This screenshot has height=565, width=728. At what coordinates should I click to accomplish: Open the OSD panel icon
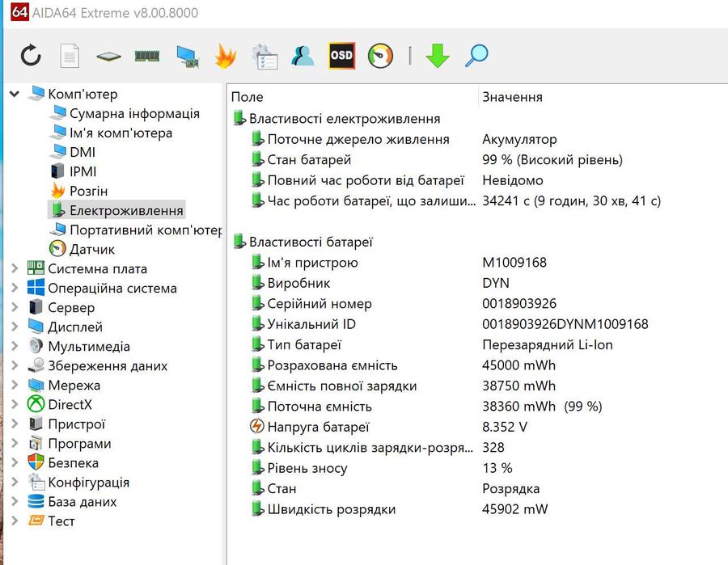[341, 56]
